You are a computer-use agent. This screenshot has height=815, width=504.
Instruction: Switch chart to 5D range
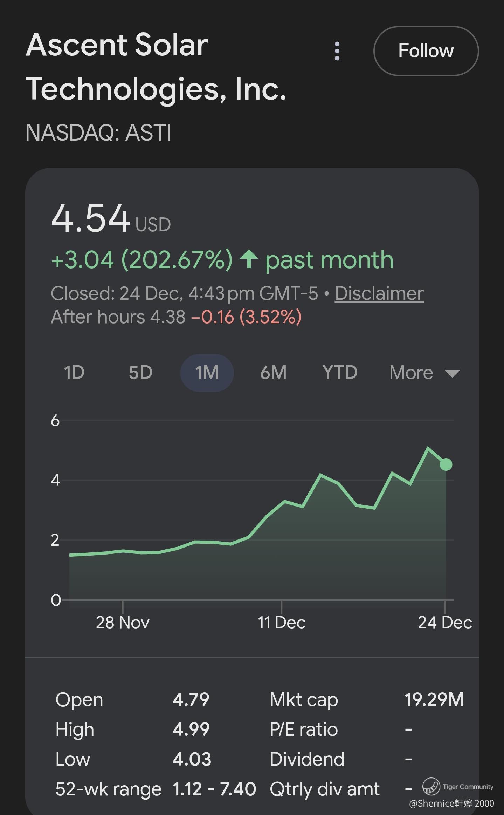[x=140, y=373]
